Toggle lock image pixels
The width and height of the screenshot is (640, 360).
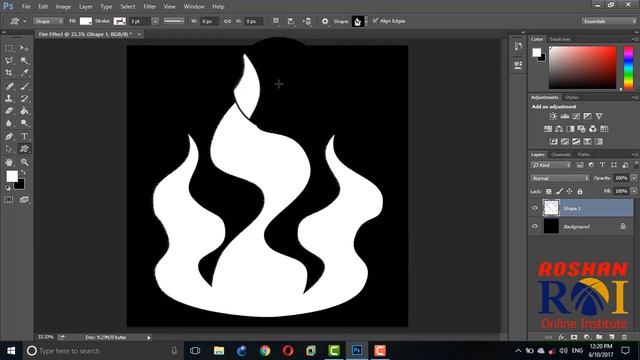click(559, 191)
